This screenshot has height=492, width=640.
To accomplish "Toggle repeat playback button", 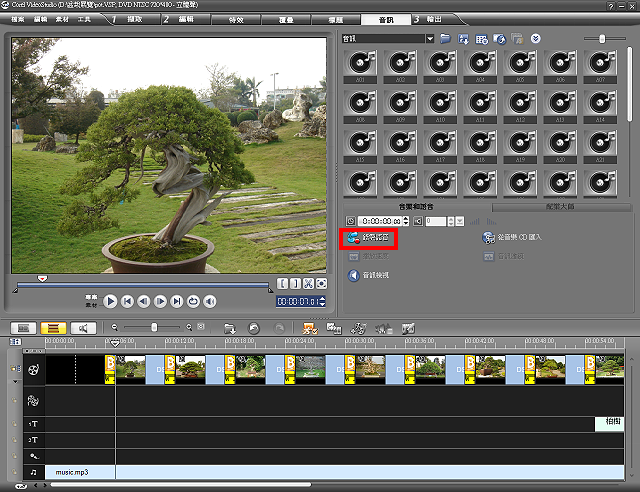I will (193, 302).
